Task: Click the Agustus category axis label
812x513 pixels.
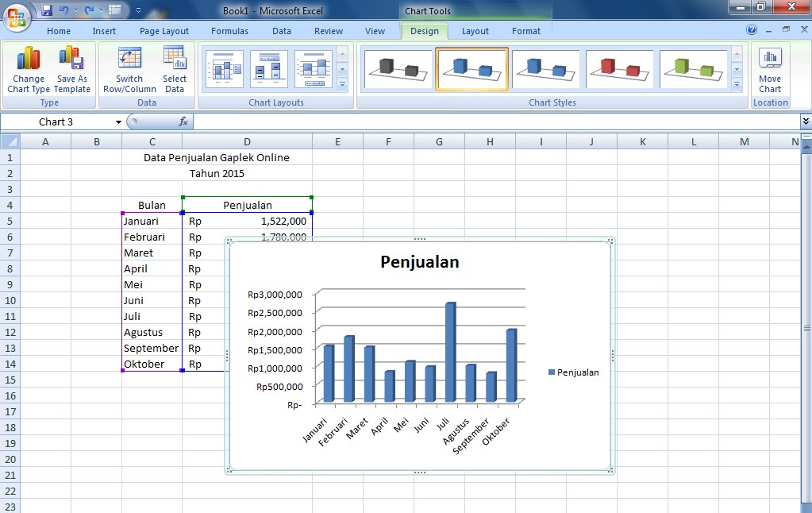Action: (x=456, y=432)
